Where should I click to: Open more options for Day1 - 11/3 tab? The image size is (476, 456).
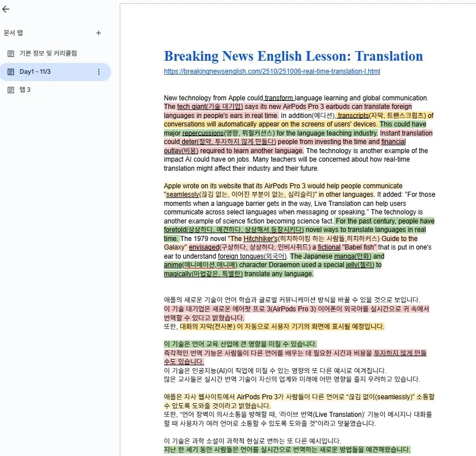[99, 72]
